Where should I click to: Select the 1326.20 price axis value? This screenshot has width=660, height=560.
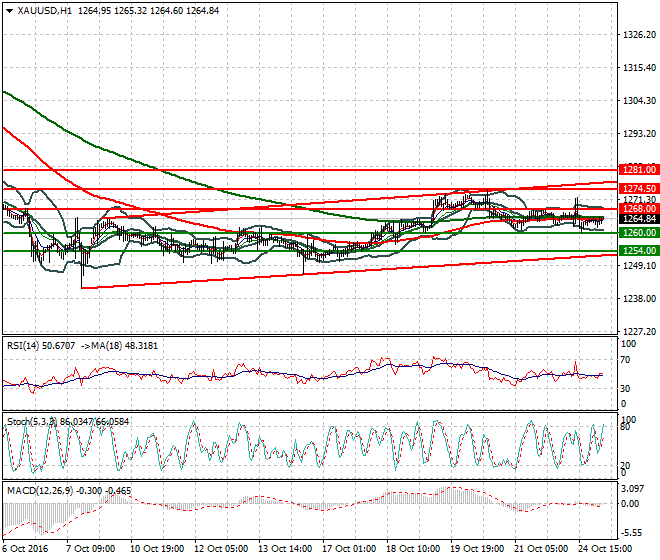coord(639,35)
